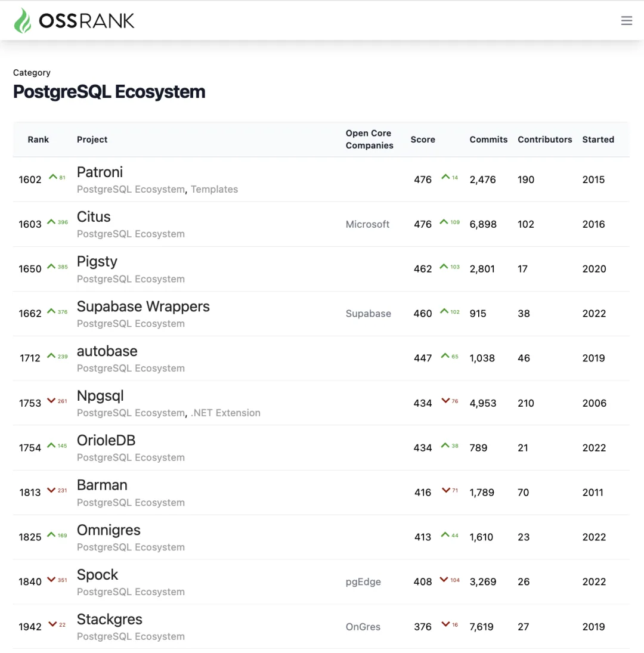Open the Spock project page
Screen dimensions: 644x653
point(97,575)
